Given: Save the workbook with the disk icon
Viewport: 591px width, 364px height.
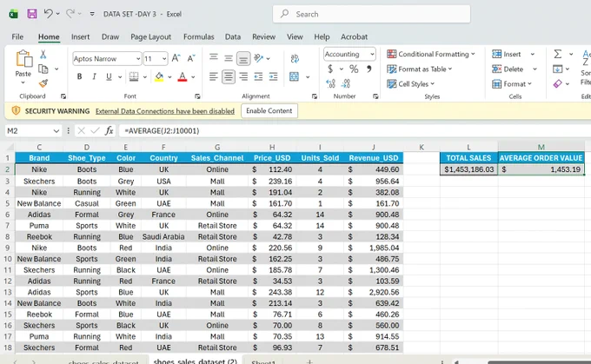Looking at the screenshot, I should (32, 14).
